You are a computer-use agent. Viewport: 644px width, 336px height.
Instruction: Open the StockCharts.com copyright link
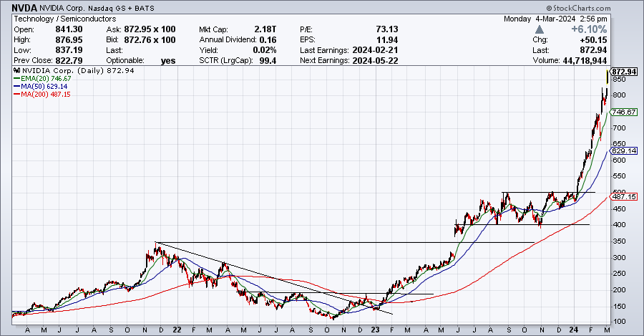pos(578,8)
